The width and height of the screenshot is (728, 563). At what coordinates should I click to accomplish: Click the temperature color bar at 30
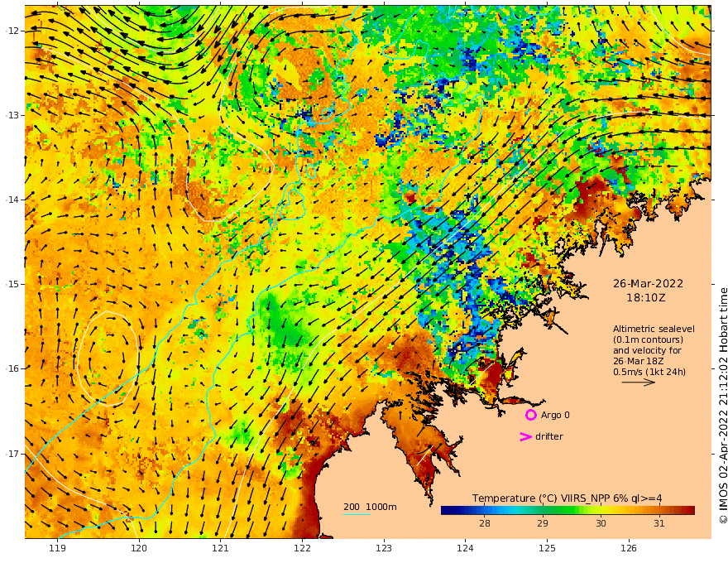[601, 511]
